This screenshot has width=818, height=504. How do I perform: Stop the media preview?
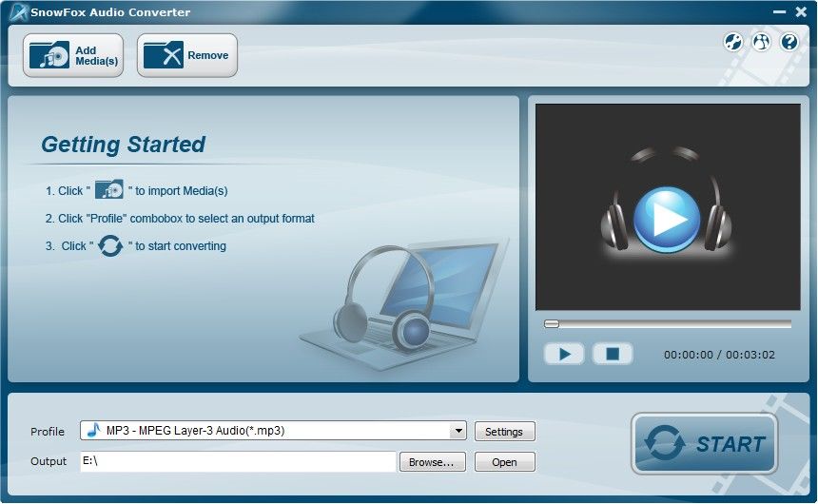point(613,355)
